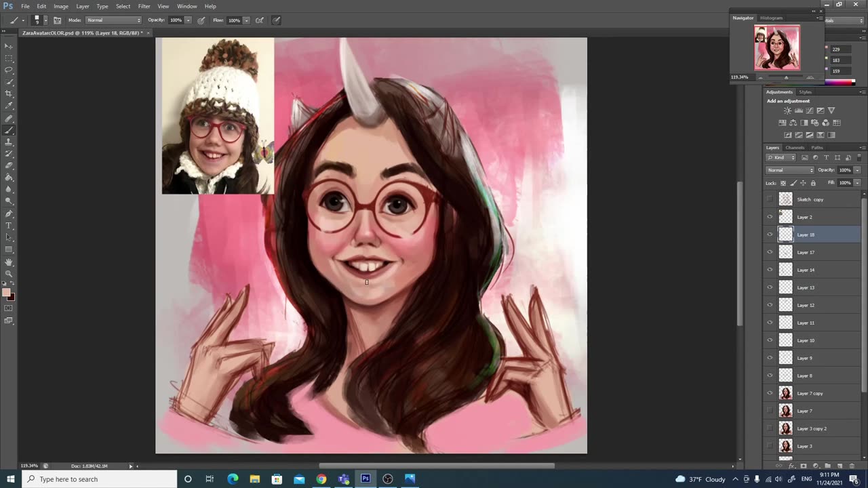Filter layers by pixel layers icon
Image resolution: width=868 pixels, height=488 pixels.
[804, 157]
